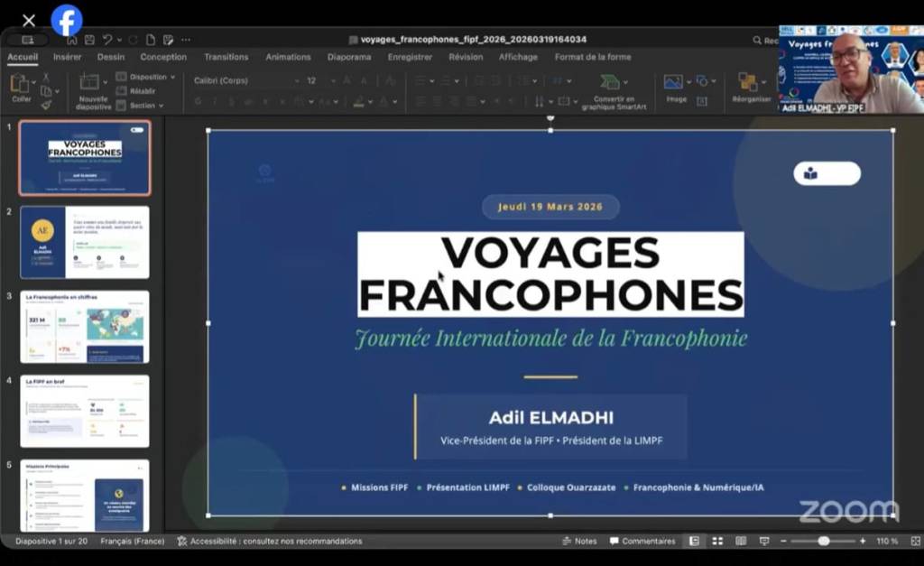Switch to the Insérer tab
The image size is (924, 566).
tap(67, 57)
